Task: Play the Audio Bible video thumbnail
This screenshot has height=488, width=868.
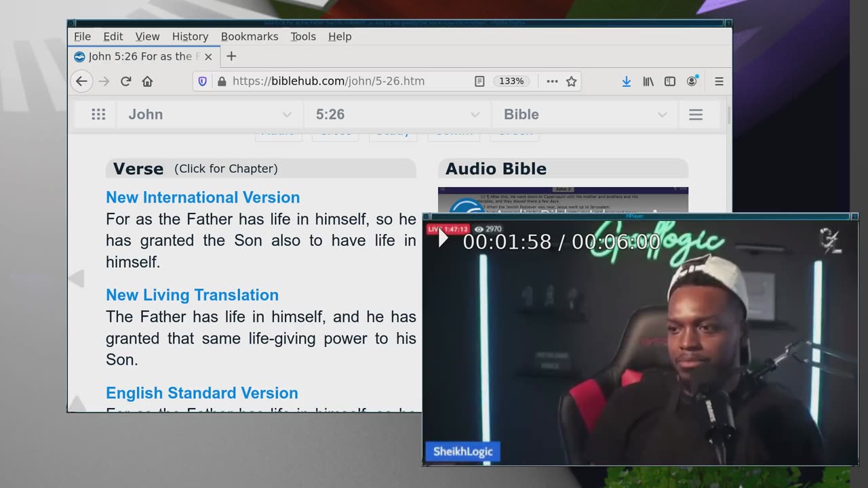Action: (x=563, y=200)
